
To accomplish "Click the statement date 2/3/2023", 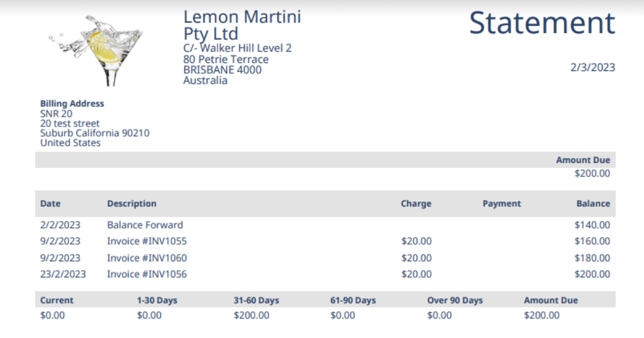I will (593, 68).
